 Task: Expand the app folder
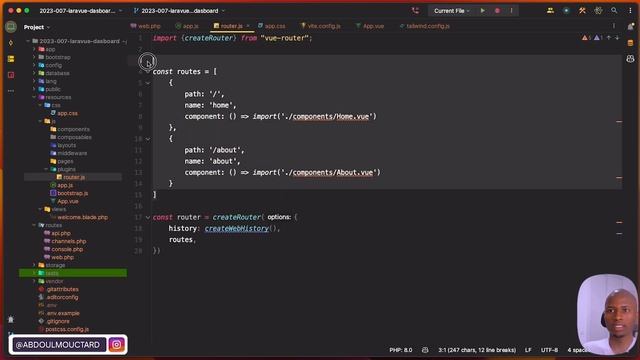34,49
